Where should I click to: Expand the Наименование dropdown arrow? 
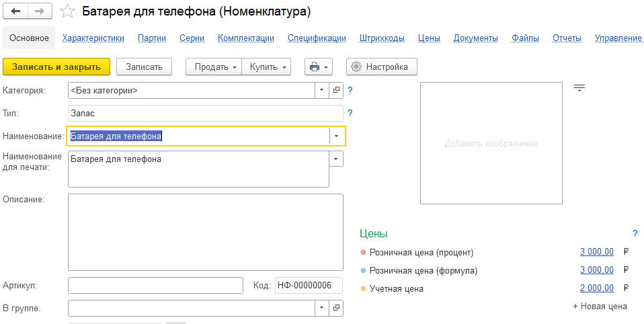point(335,136)
